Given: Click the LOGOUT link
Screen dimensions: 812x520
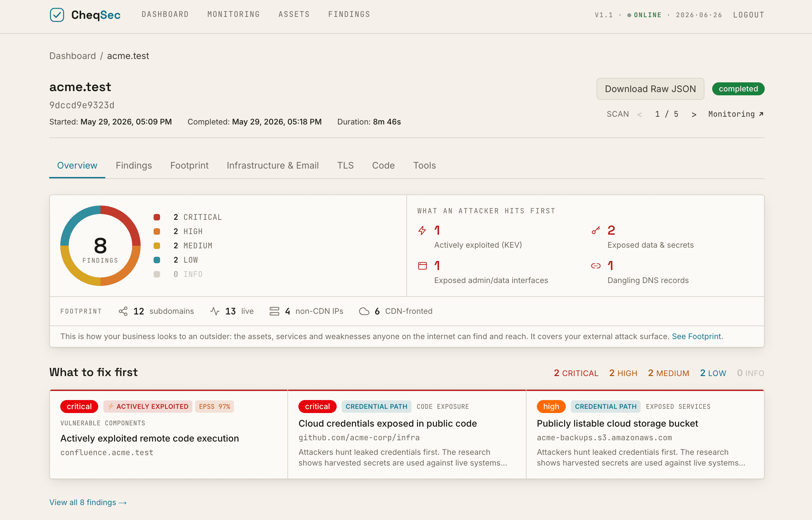Looking at the screenshot, I should point(748,15).
